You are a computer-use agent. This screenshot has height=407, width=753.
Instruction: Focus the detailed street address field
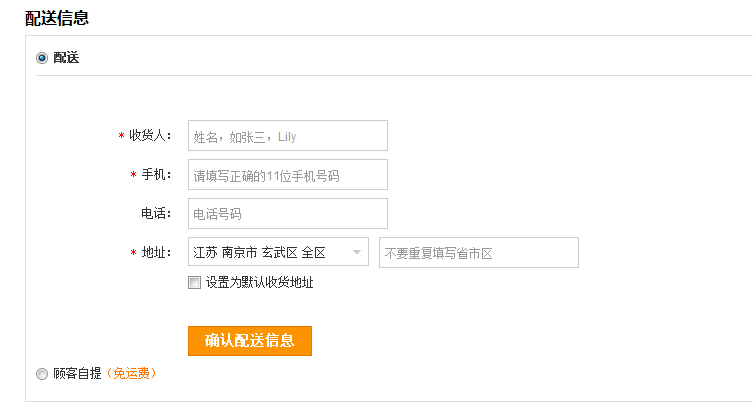coord(478,253)
